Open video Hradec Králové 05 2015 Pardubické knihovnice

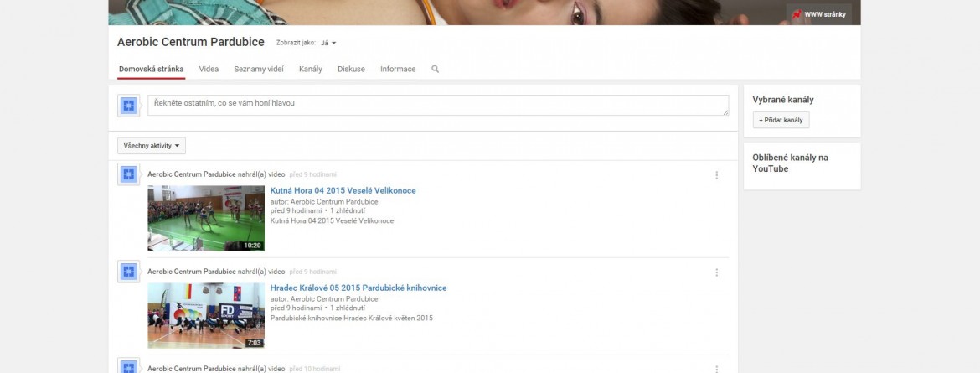coord(358,288)
